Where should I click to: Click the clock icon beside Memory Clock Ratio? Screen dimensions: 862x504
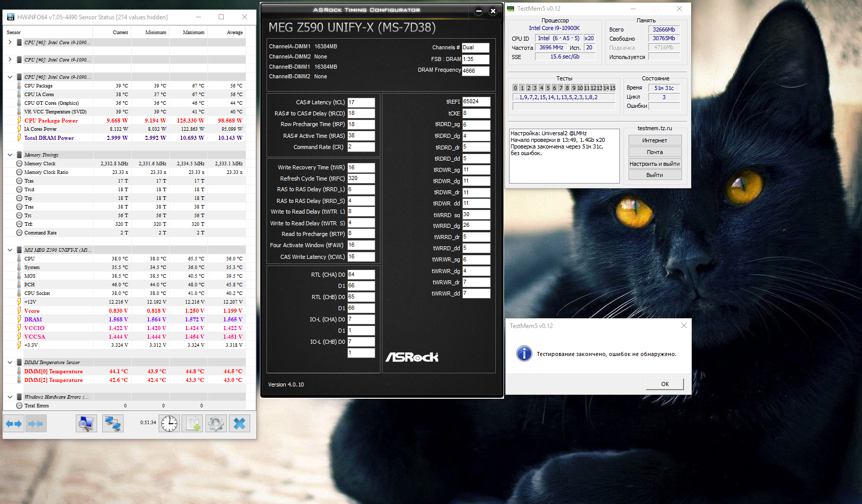tap(19, 172)
